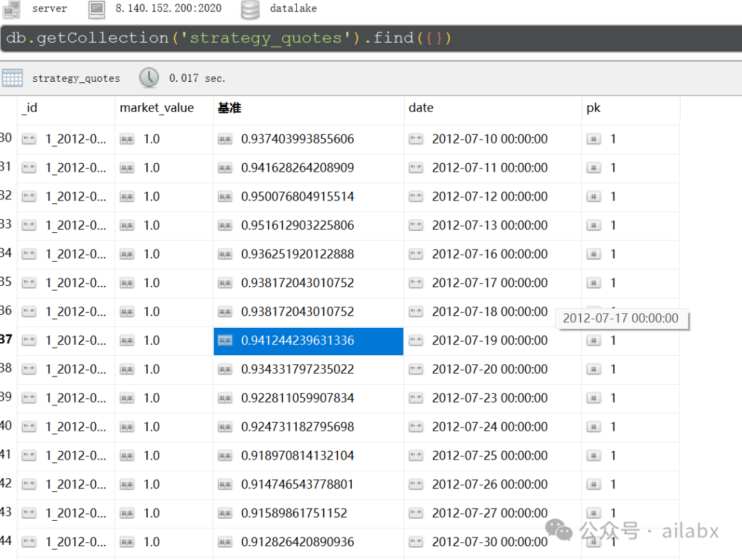Click the pk int icon in row 2012-07-19
Screen dimensions: 742x560
point(594,341)
